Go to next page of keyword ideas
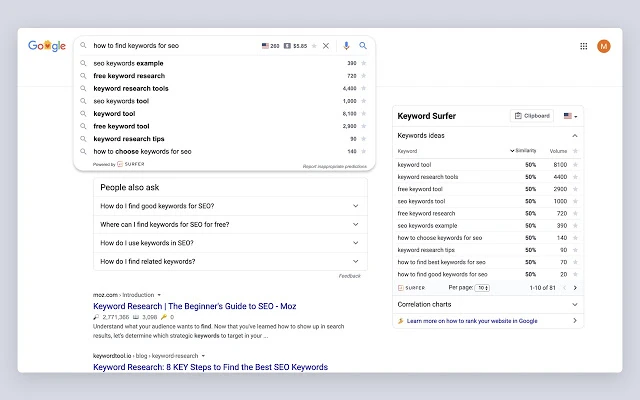 point(575,287)
